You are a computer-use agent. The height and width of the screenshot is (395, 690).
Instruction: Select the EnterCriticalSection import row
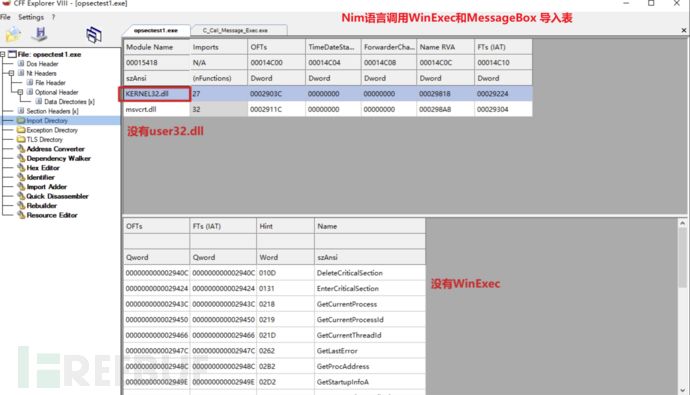(x=275, y=289)
